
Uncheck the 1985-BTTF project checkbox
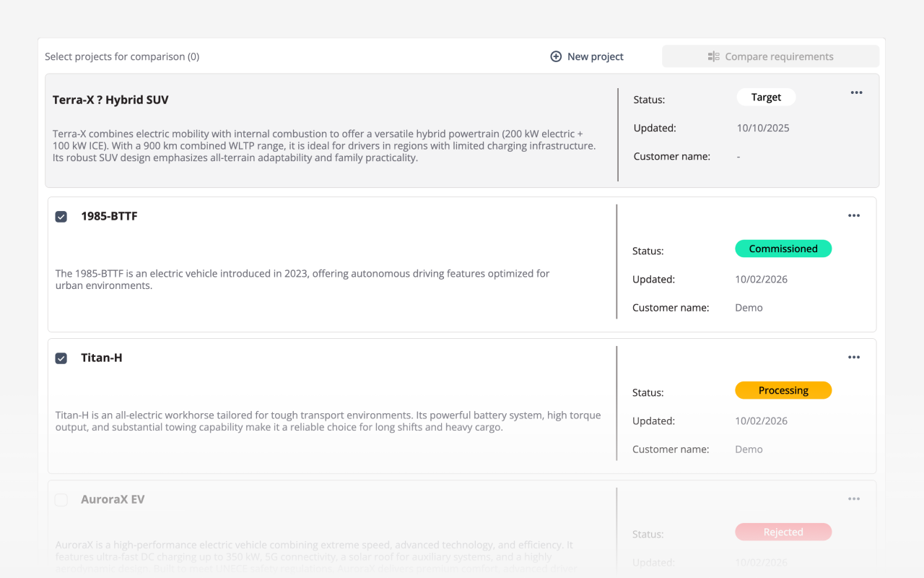(x=61, y=215)
